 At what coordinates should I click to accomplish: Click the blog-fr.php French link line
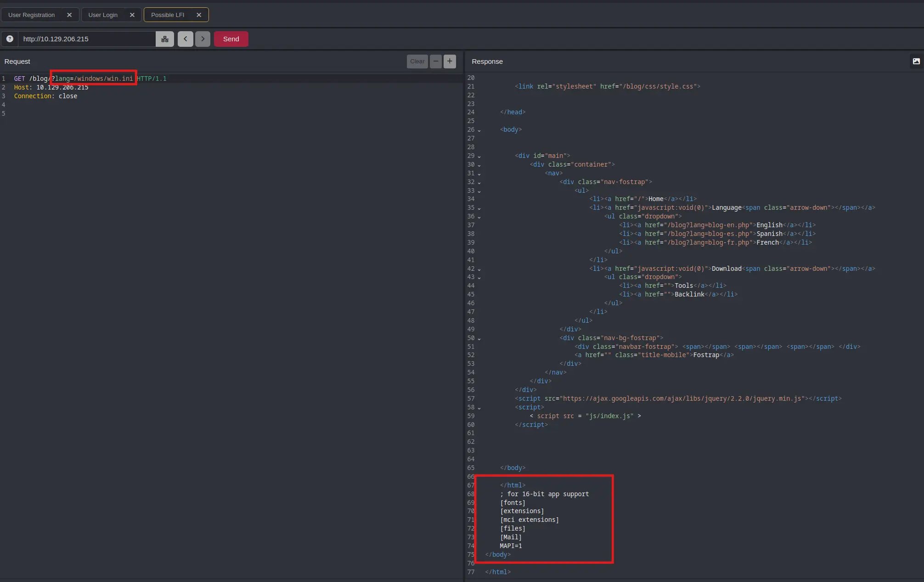point(716,242)
